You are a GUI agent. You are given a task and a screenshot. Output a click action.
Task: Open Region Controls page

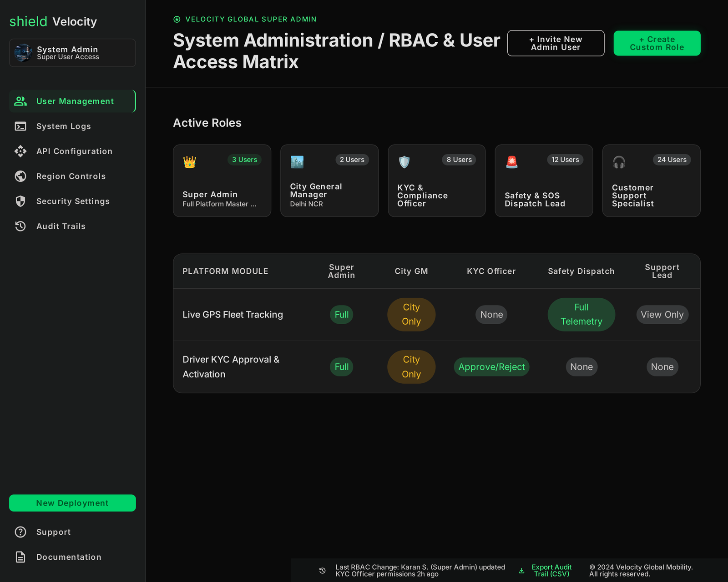[72, 176]
